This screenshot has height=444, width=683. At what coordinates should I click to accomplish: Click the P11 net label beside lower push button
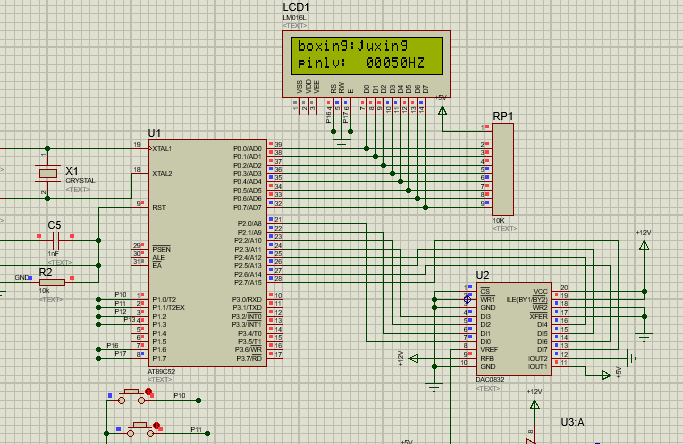click(196, 429)
